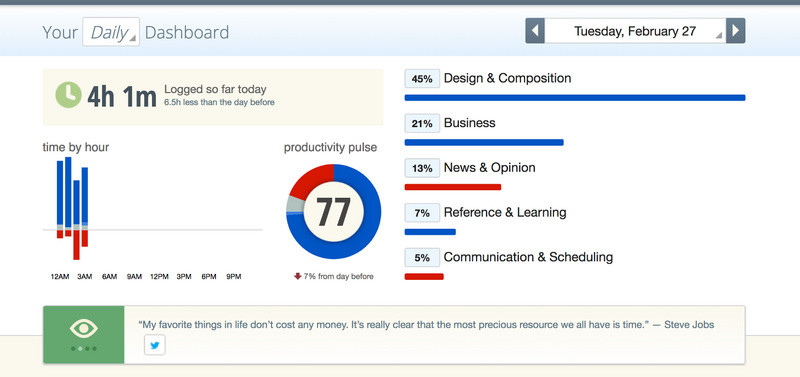The height and width of the screenshot is (377, 800).
Task: Go to previous day with left arrow
Action: (535, 31)
